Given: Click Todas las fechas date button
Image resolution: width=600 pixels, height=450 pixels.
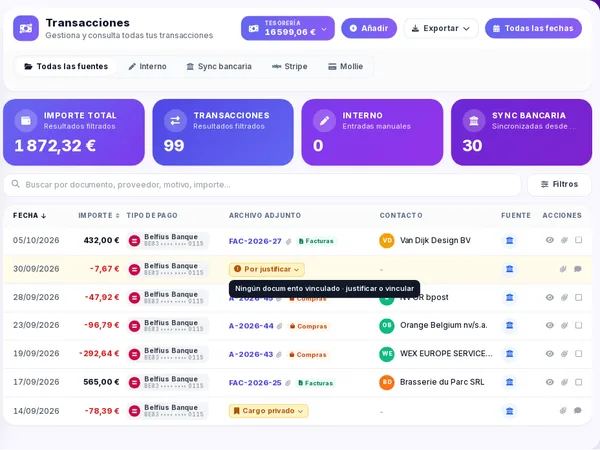Looking at the screenshot, I should tap(533, 28).
